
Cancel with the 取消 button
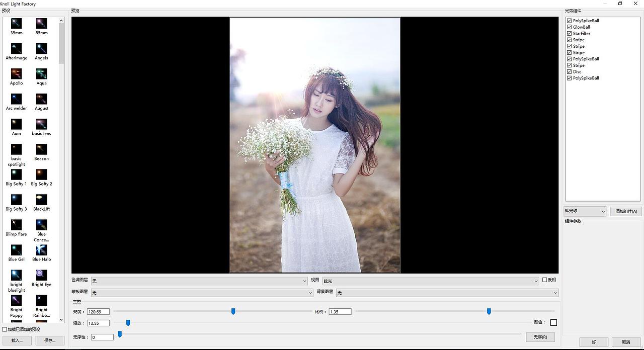pyautogui.click(x=626, y=342)
